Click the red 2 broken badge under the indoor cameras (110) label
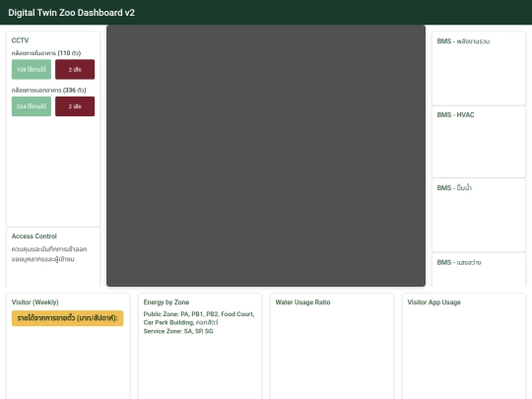 pos(75,69)
